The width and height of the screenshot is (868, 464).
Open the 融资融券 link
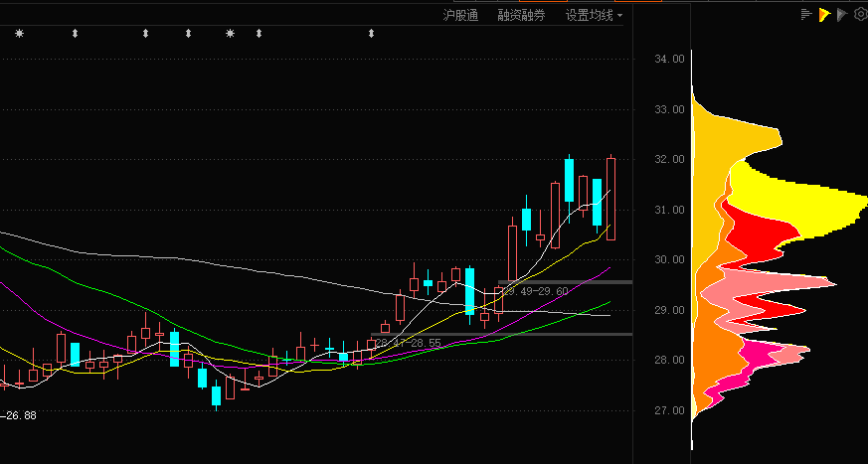pos(521,16)
